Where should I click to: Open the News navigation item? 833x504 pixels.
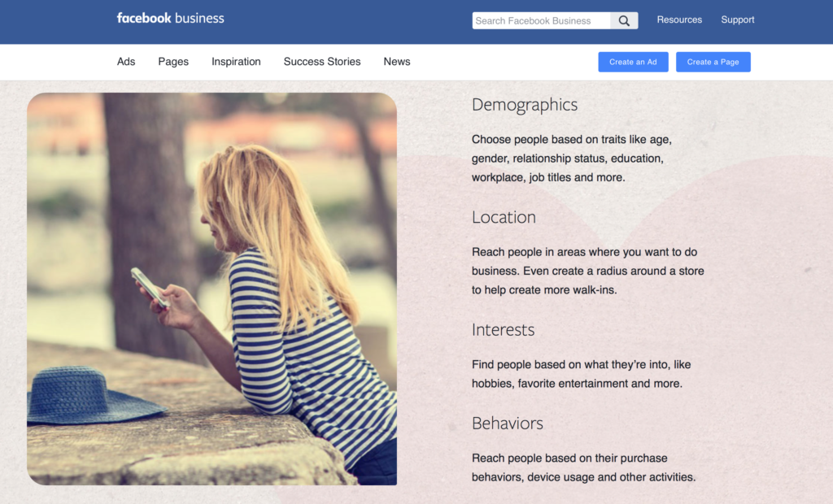coord(397,62)
